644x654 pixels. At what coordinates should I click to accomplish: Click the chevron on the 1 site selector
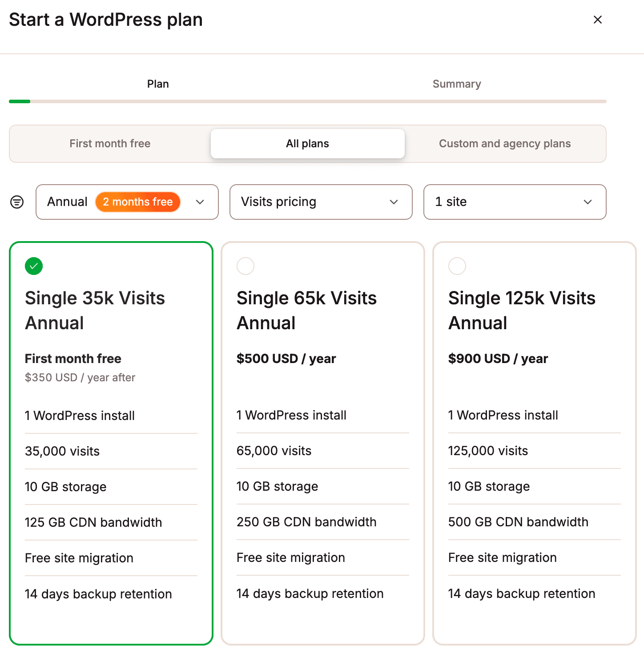coord(588,202)
